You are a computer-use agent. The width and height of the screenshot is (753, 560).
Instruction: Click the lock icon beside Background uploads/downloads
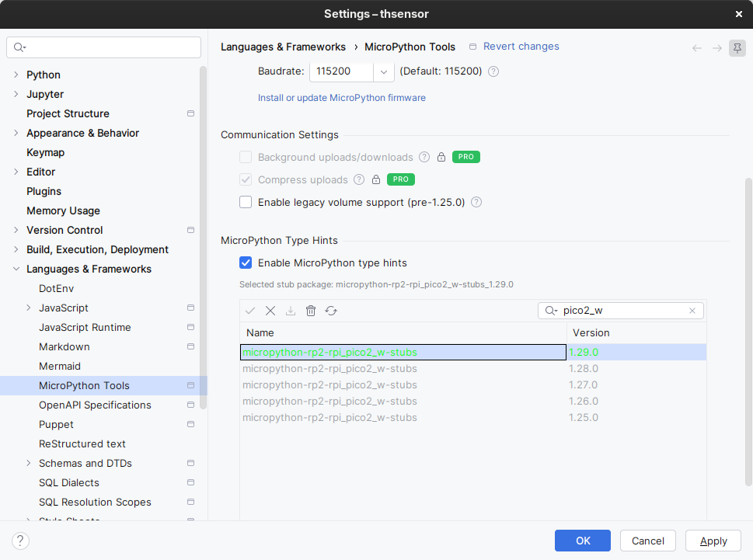point(441,157)
